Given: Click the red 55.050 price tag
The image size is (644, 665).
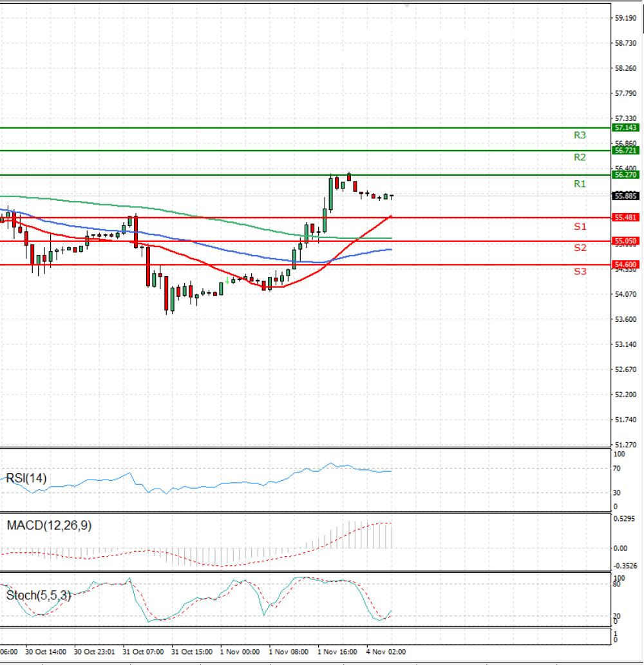Looking at the screenshot, I should [x=625, y=241].
